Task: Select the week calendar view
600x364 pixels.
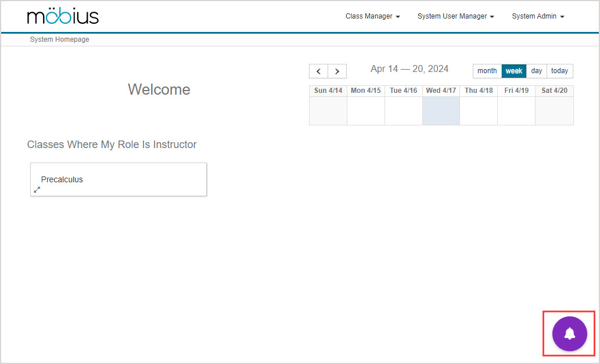Action: click(514, 71)
